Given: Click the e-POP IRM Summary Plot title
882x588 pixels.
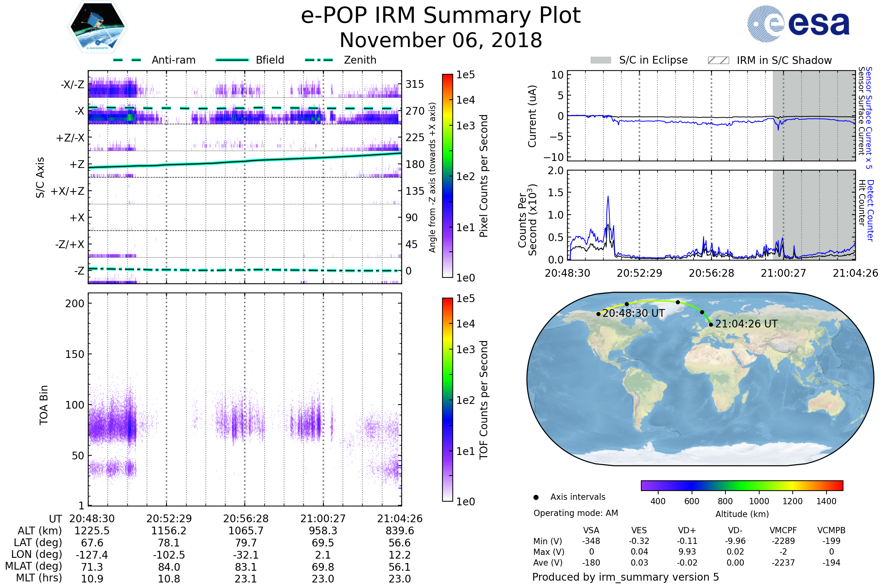Looking at the screenshot, I should coord(441,16).
